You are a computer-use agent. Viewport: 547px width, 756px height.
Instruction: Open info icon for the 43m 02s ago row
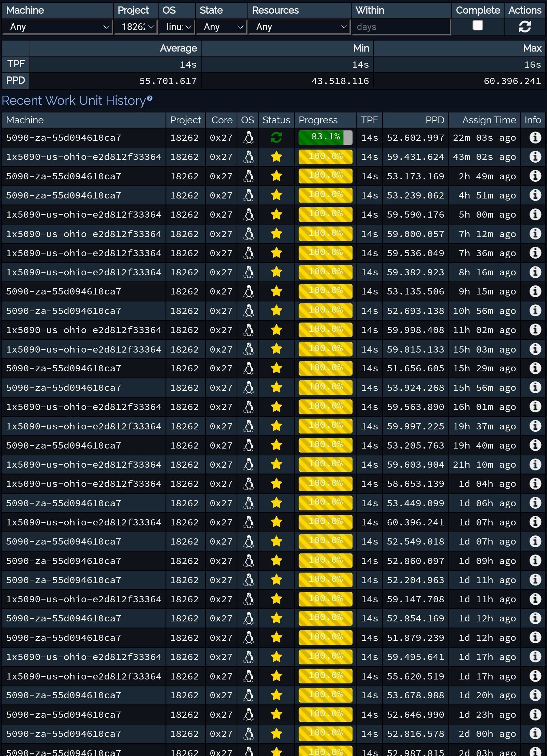point(535,157)
